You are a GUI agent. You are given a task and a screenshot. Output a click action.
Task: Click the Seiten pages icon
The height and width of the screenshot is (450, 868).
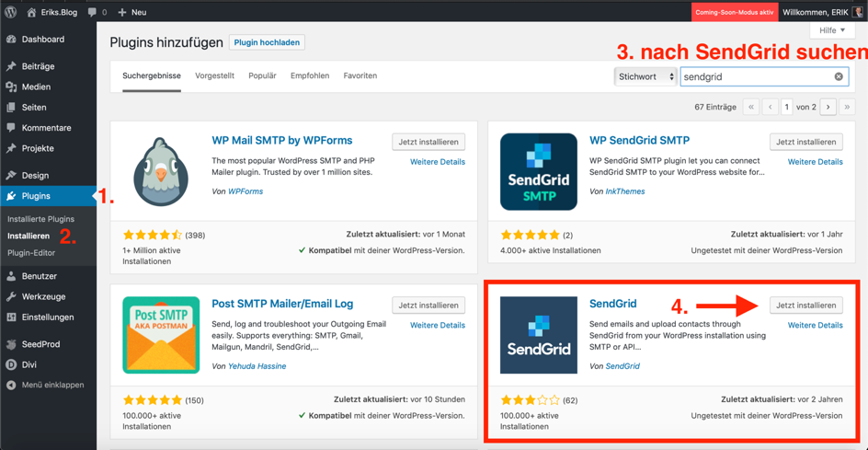(10, 108)
